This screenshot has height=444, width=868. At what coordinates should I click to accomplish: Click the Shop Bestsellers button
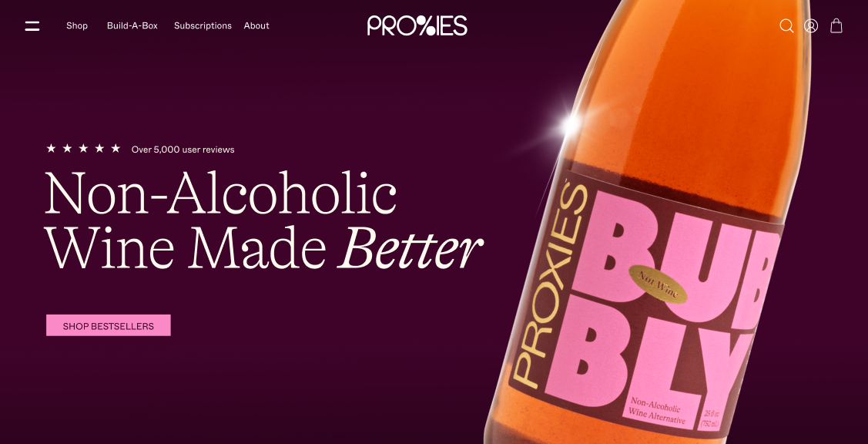click(109, 325)
